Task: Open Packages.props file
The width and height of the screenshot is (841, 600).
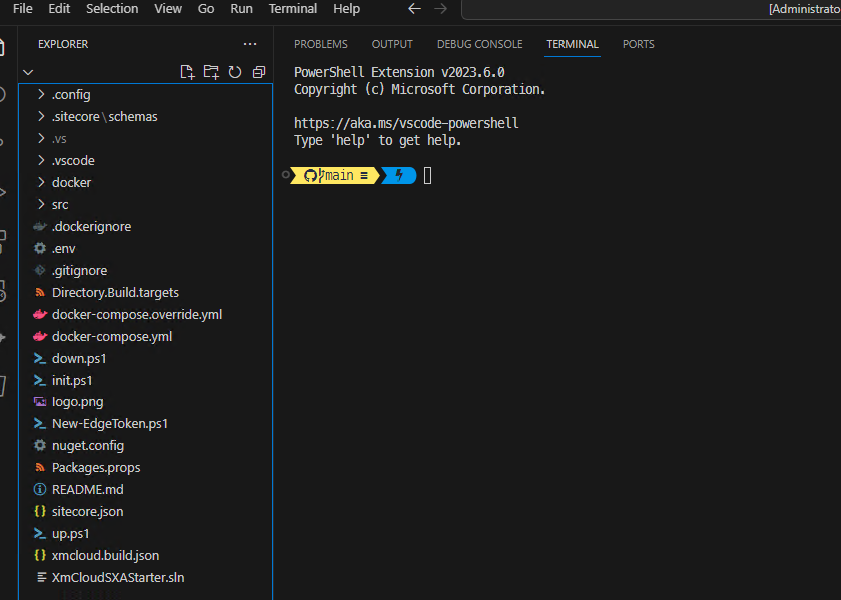Action: [96, 468]
